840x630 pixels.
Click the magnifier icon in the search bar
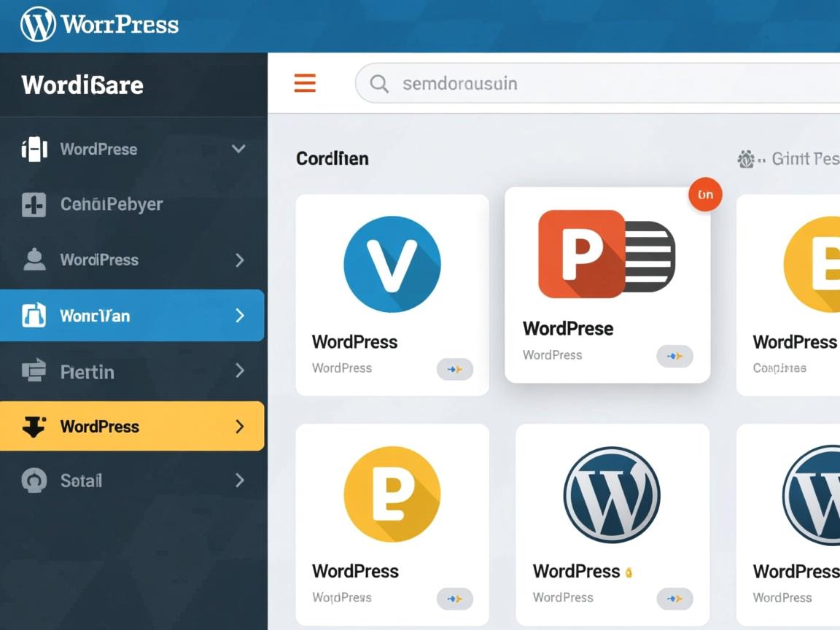(379, 84)
